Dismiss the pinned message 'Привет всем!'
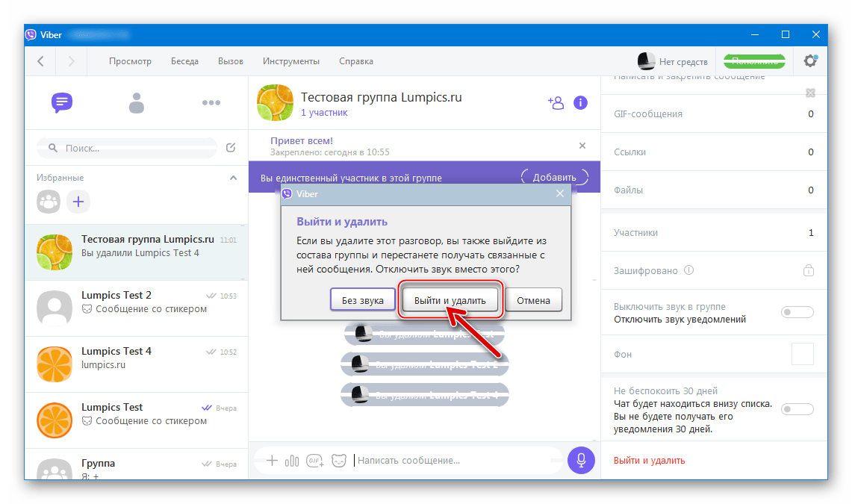This screenshot has height=504, width=852. pos(582,146)
